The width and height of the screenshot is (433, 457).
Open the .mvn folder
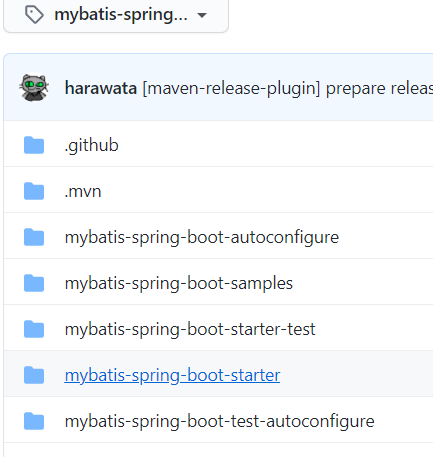coord(83,192)
